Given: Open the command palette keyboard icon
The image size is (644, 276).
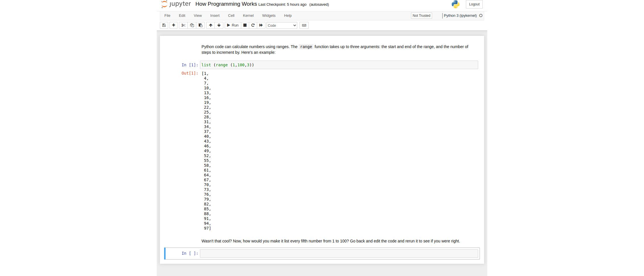Looking at the screenshot, I should [304, 25].
